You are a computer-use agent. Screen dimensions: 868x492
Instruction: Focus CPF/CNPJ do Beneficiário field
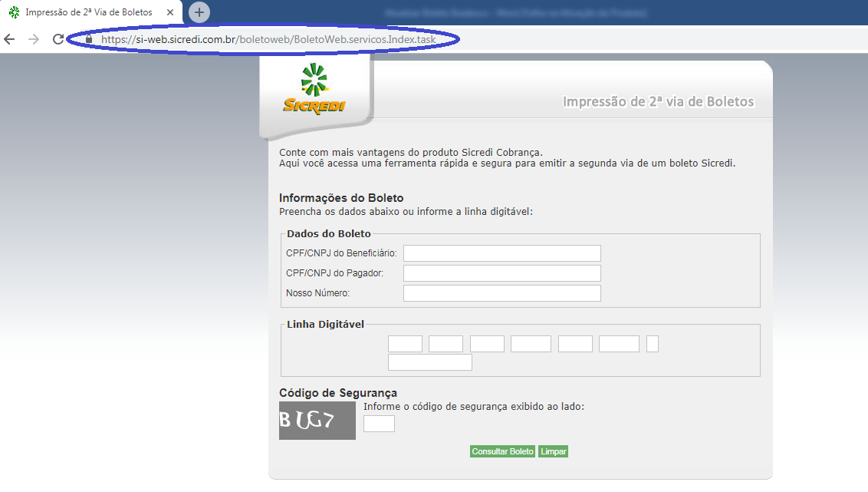(502, 253)
